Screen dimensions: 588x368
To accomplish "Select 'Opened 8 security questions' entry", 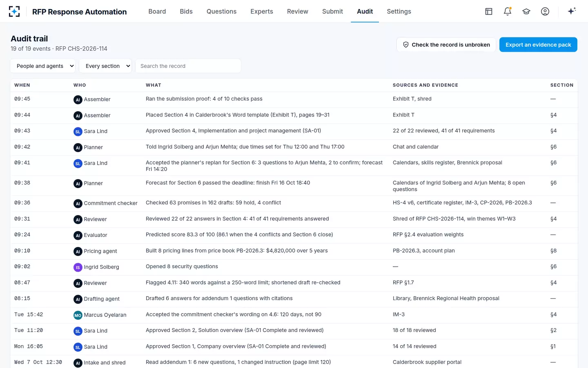I will coord(182,267).
